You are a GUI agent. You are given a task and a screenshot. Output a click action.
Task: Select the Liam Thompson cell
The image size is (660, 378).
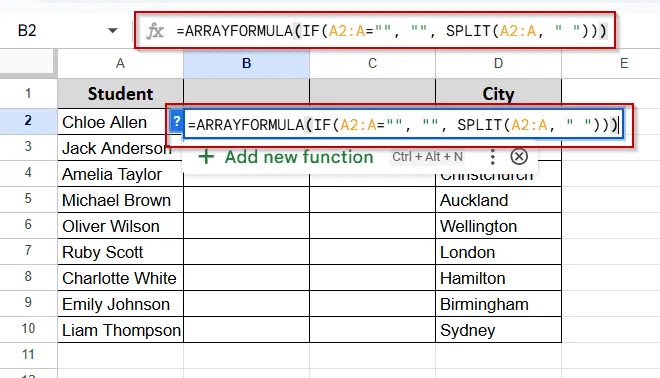point(120,330)
